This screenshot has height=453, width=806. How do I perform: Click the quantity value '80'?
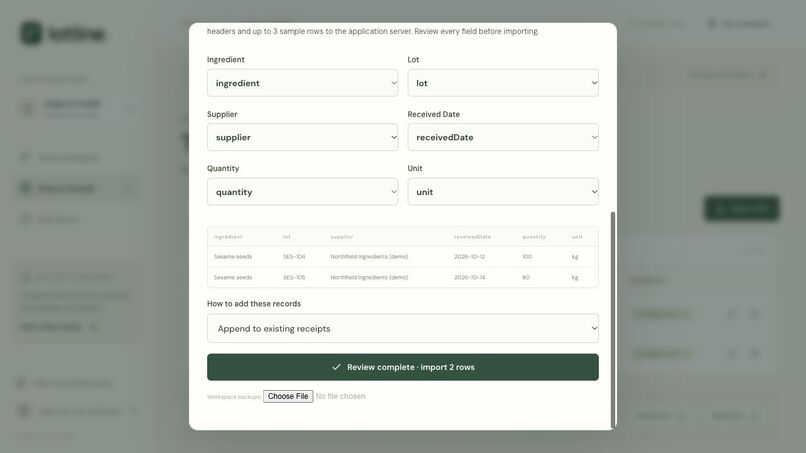pos(526,278)
